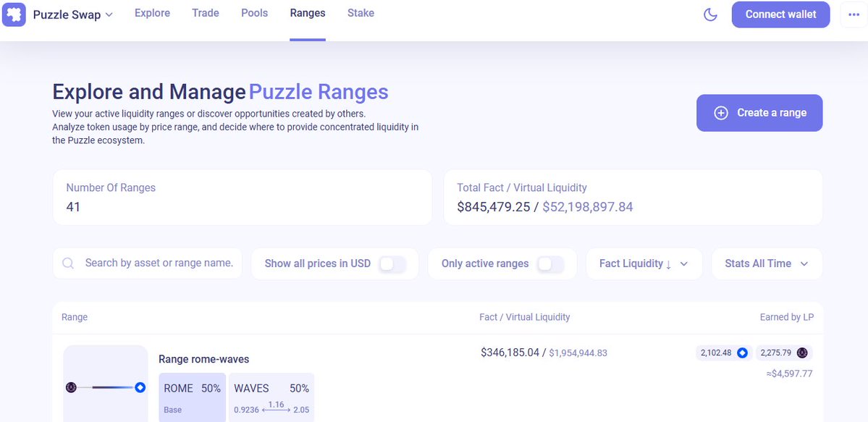This screenshot has width=868, height=422.
Task: Go to the Stake tab
Action: 361,13
